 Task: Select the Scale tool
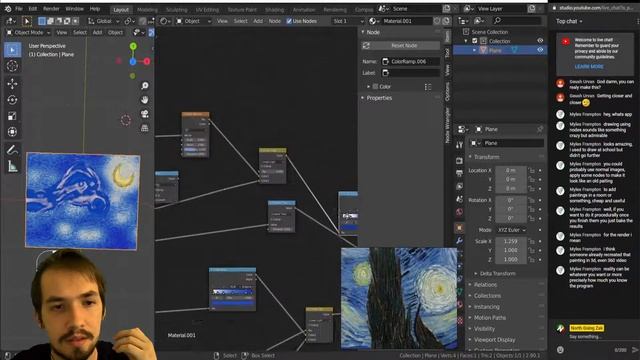click(12, 116)
